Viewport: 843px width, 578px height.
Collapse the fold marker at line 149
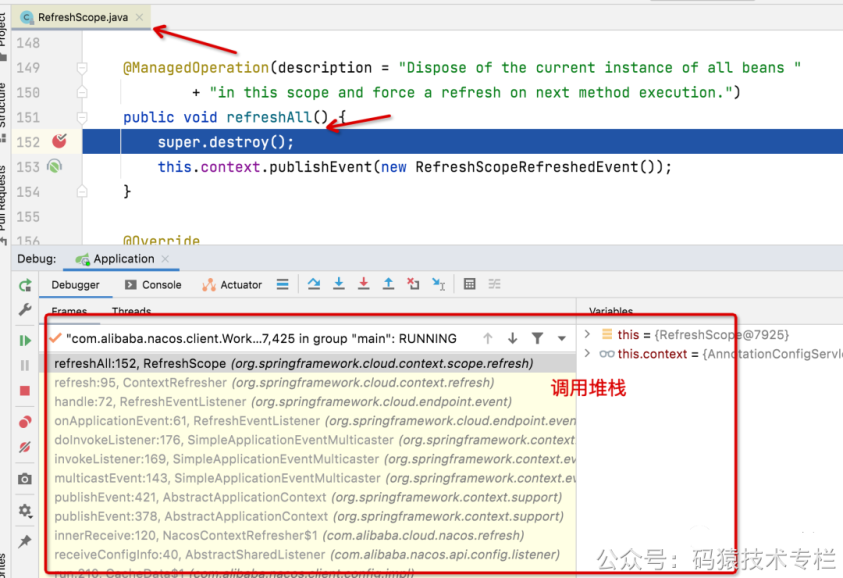[x=82, y=68]
